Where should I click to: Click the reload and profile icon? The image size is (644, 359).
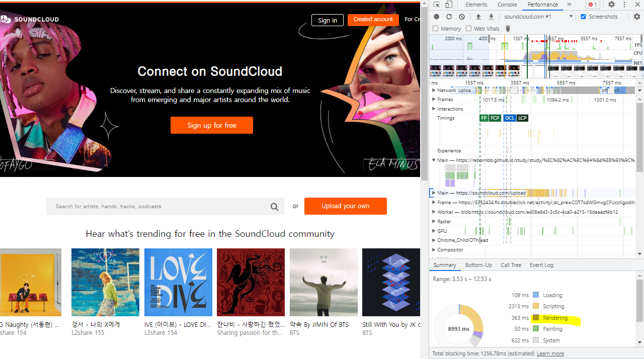pos(449,17)
